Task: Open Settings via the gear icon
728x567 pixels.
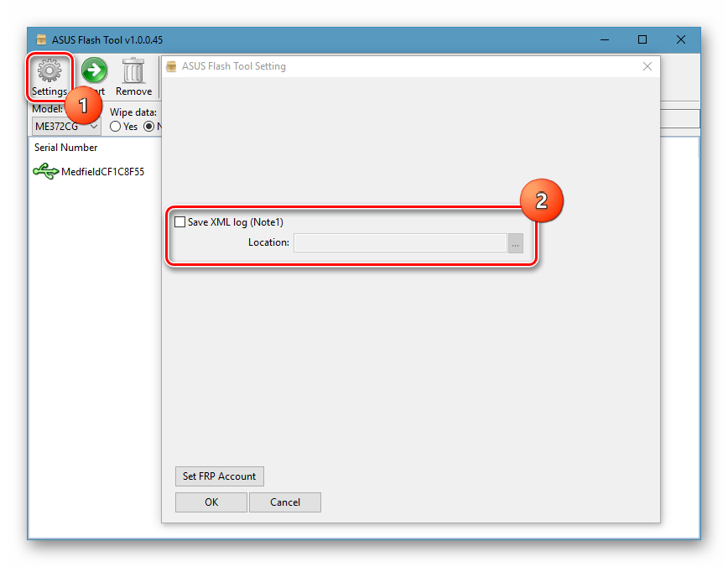Action: coord(49,70)
